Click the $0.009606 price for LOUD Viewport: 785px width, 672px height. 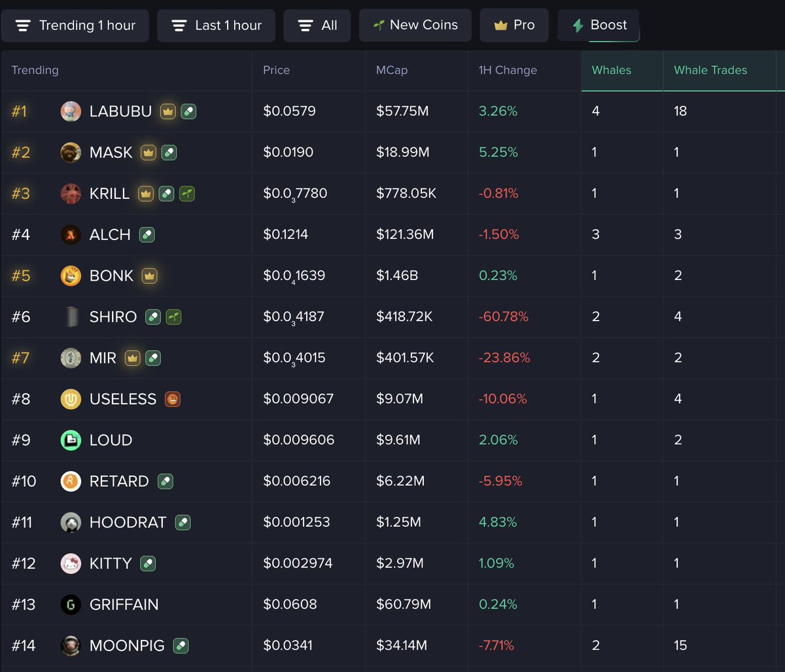(x=299, y=440)
